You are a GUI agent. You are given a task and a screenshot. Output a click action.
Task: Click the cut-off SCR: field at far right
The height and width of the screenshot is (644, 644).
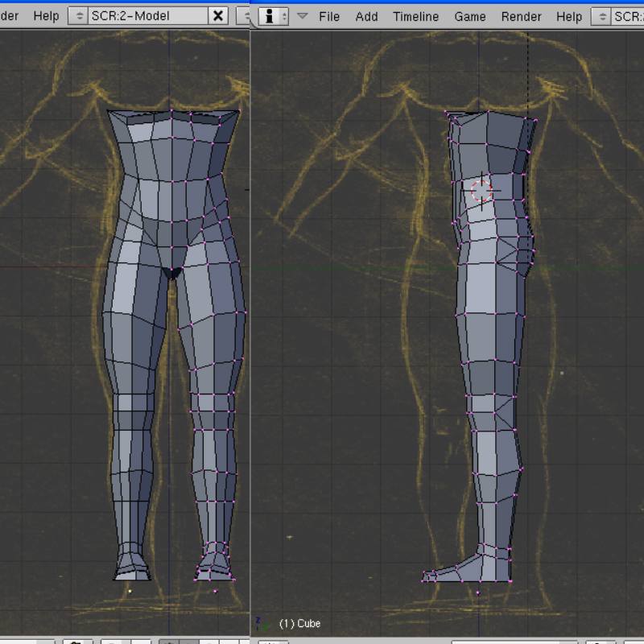coord(628,17)
